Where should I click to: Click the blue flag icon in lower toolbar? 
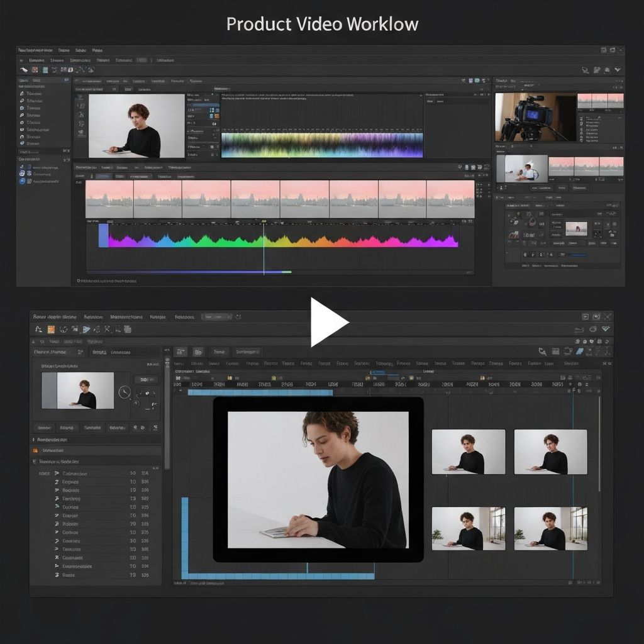[86, 330]
